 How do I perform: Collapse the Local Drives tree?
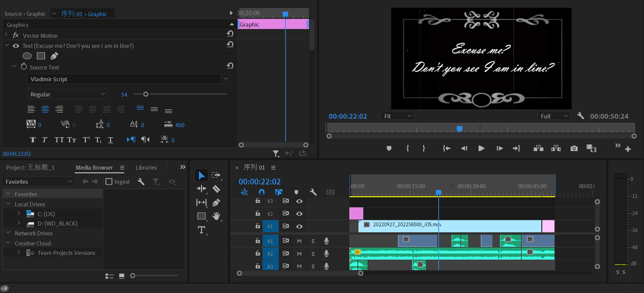point(8,204)
